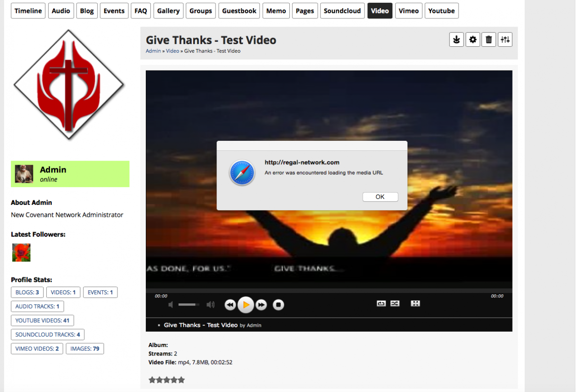This screenshot has width=576, height=392.
Task: Switch to the Youtube tab
Action: [441, 11]
